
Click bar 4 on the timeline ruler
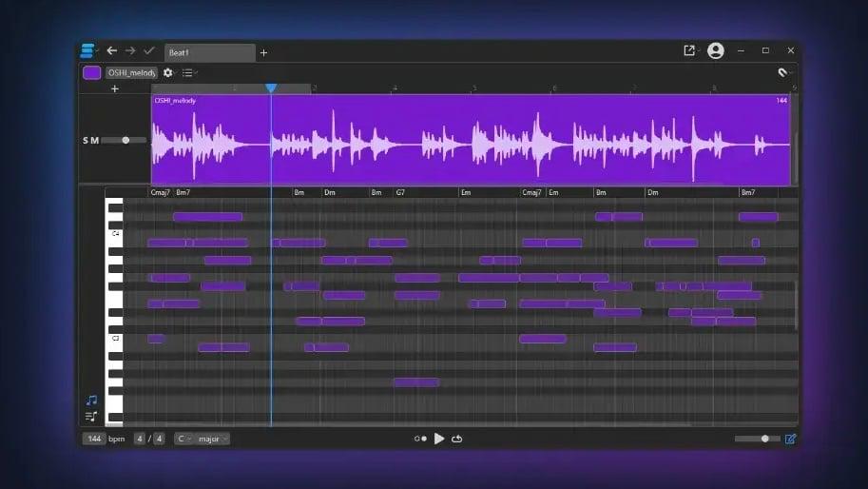(x=395, y=88)
